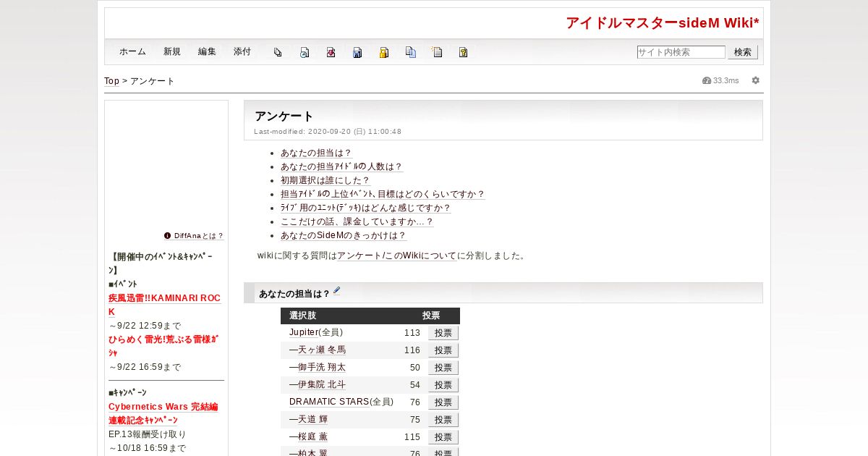Open the 添付 menu item
The width and height of the screenshot is (868, 456).
242,52
